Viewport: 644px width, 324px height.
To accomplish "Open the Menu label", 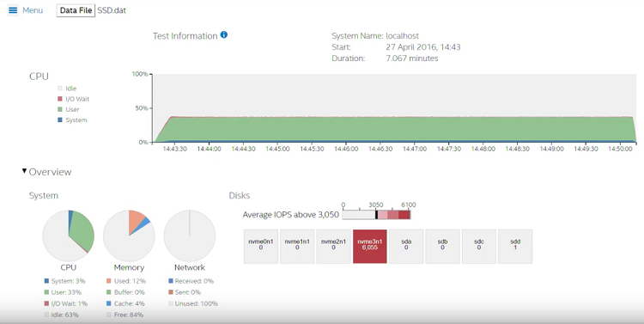I will point(33,10).
